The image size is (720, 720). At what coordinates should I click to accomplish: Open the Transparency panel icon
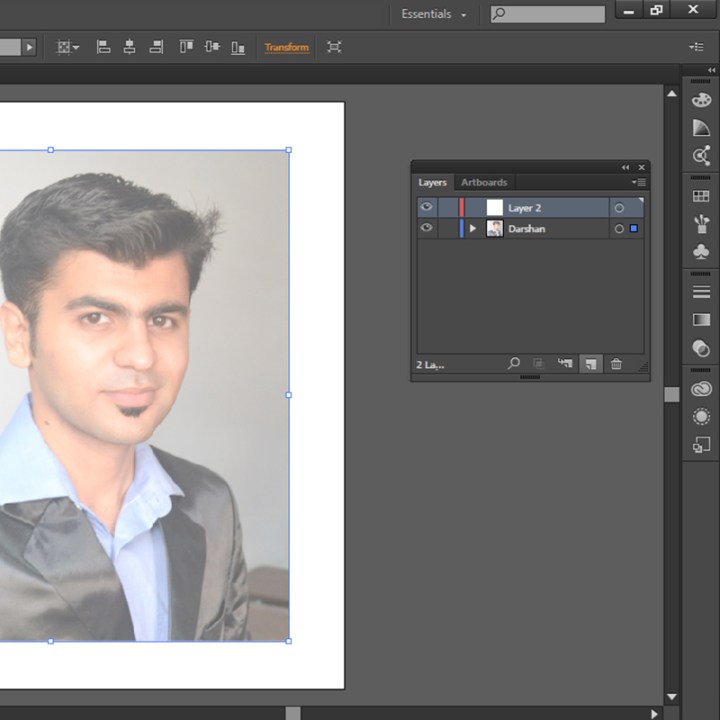coord(701,348)
